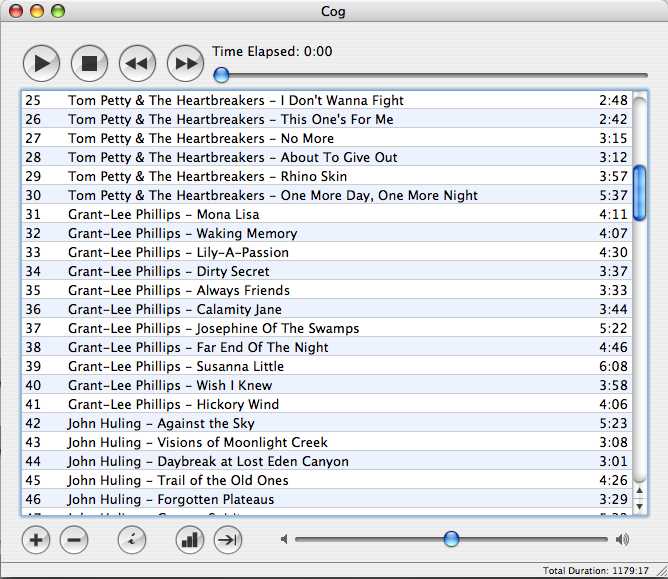
Task: Select track 35 Always Friends
Action: [327, 290]
